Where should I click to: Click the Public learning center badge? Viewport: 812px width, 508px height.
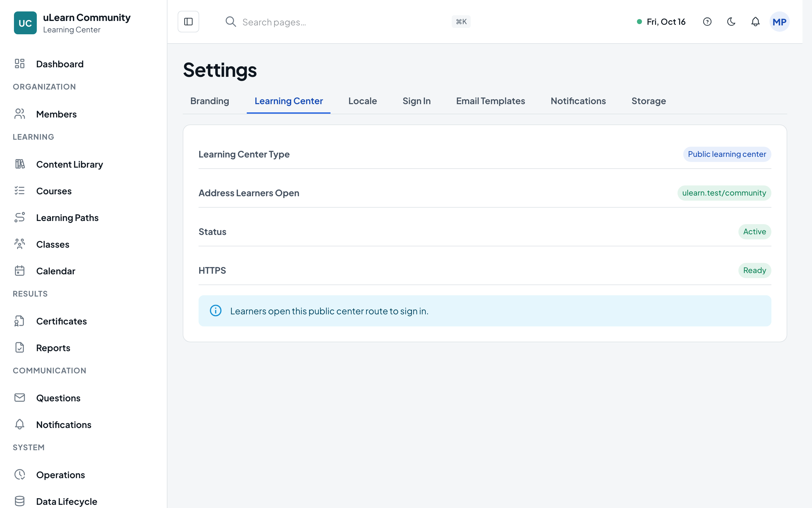pyautogui.click(x=727, y=154)
